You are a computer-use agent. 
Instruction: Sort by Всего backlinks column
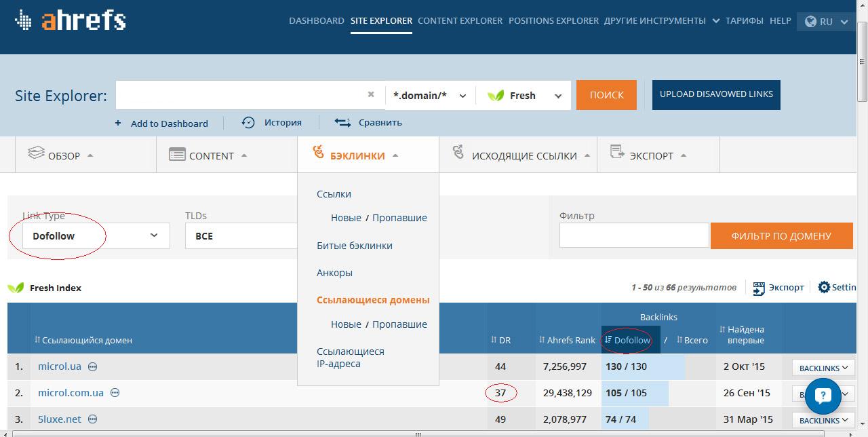[x=692, y=340]
